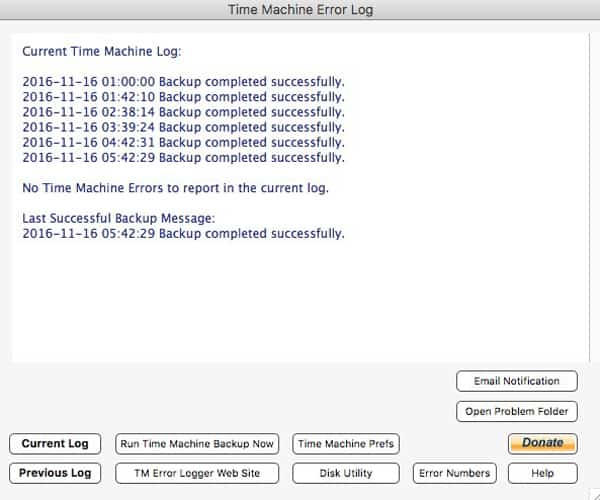600x500 pixels.
Task: Click the 01:42:10 backup log entry
Action: (x=183, y=97)
